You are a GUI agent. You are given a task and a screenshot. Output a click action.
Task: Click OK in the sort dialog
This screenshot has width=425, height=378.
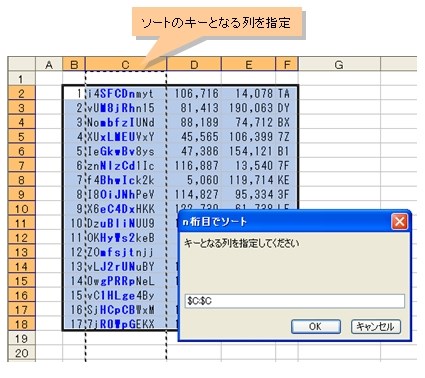point(316,326)
